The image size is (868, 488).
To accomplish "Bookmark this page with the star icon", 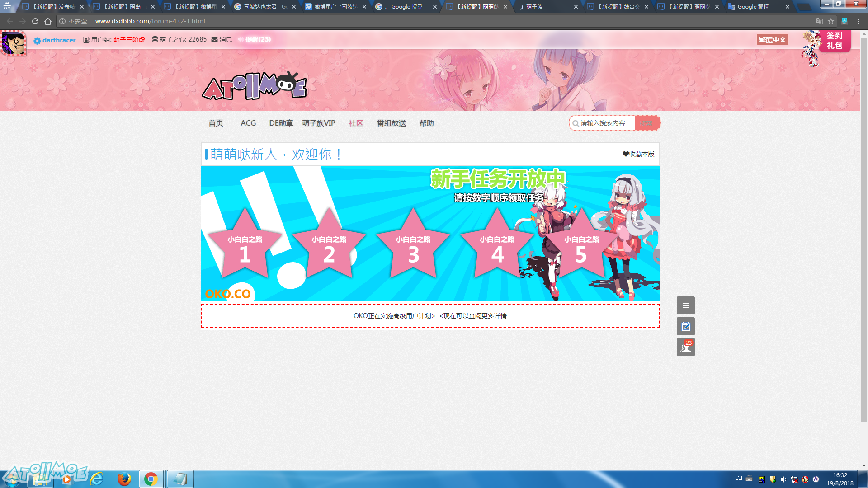I will coord(831,21).
